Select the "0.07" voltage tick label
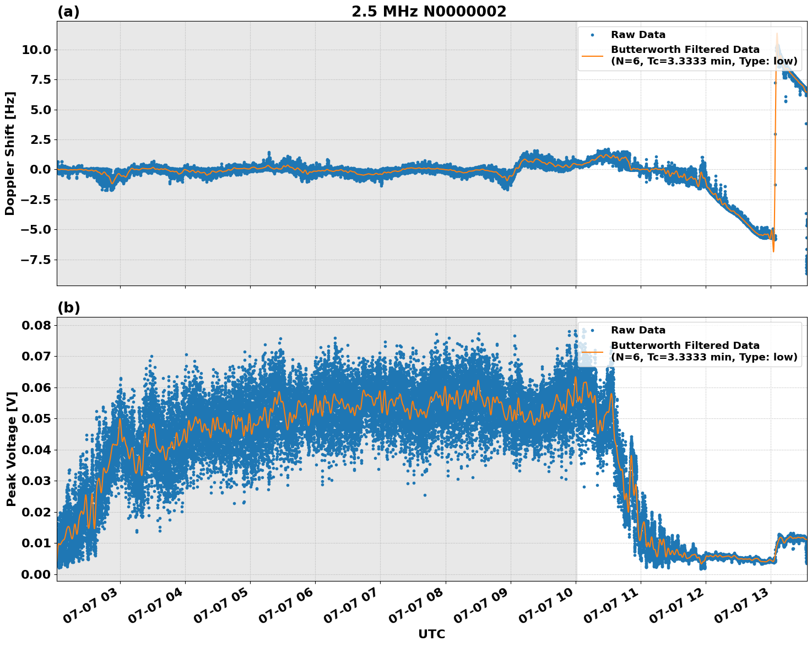The image size is (812, 646). [x=36, y=356]
